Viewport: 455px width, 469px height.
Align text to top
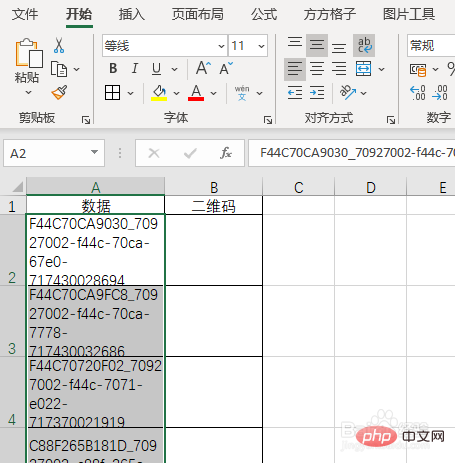[295, 42]
